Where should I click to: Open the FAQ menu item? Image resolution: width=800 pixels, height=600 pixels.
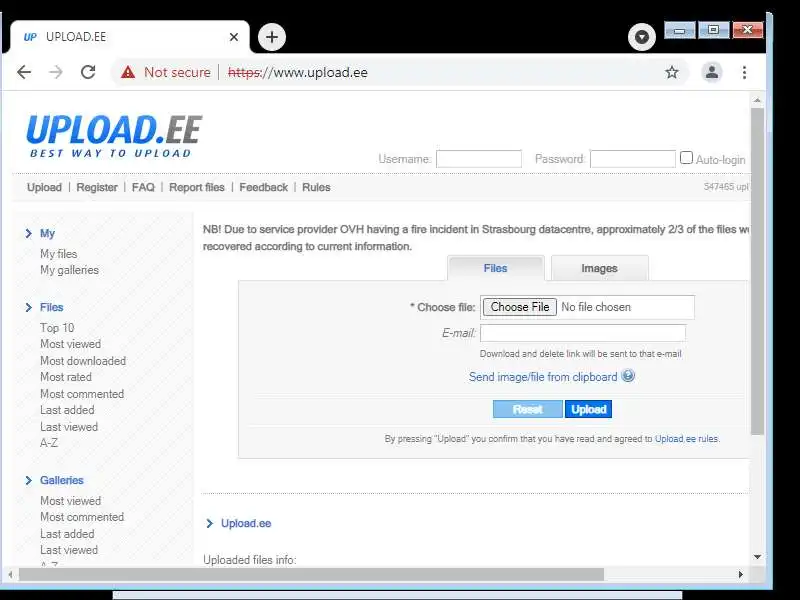point(143,187)
